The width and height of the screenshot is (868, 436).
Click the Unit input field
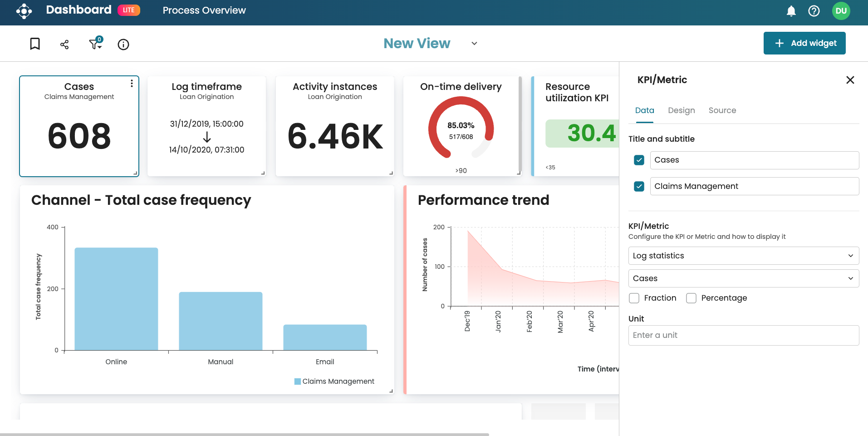[x=743, y=335]
